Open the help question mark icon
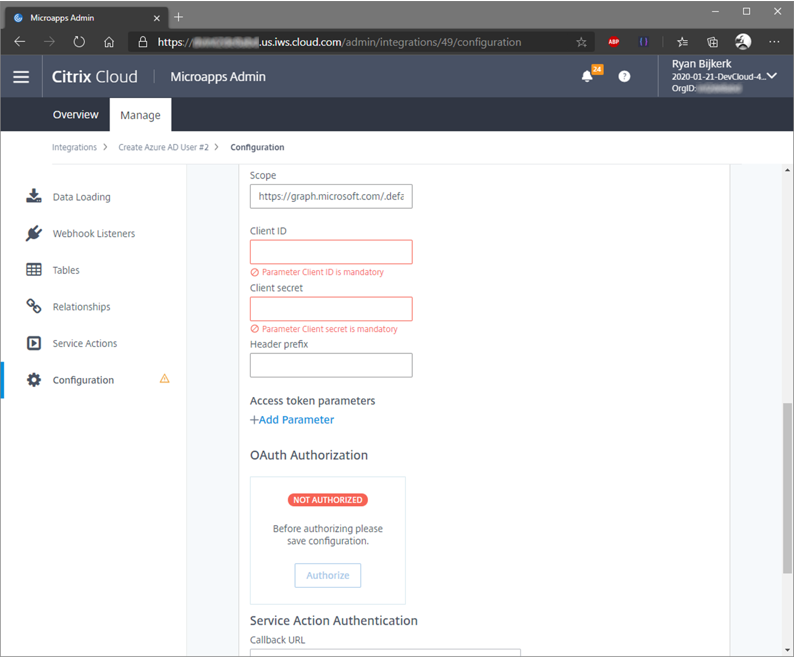This screenshot has width=794, height=657. click(624, 76)
